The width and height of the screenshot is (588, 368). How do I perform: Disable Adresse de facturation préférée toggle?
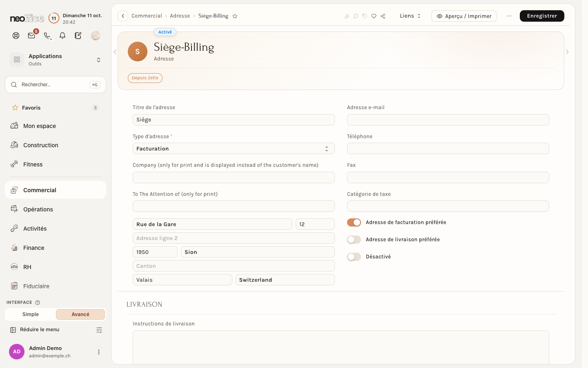coord(354,222)
